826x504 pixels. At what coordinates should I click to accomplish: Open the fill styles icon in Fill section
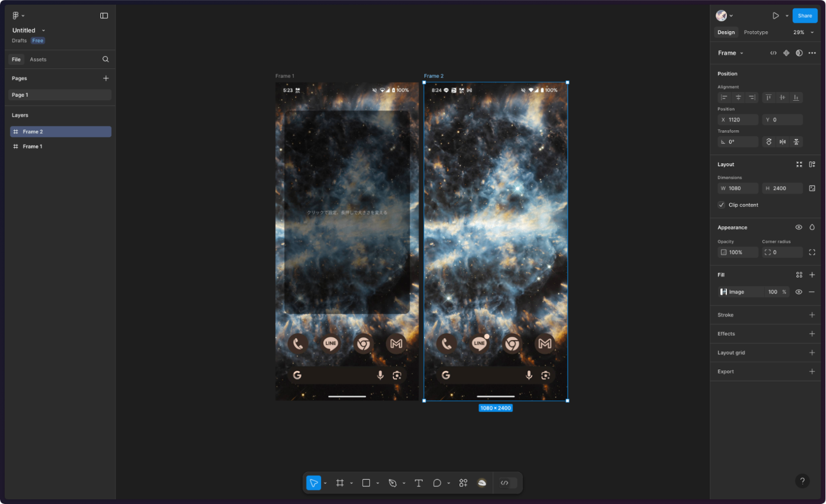click(799, 275)
